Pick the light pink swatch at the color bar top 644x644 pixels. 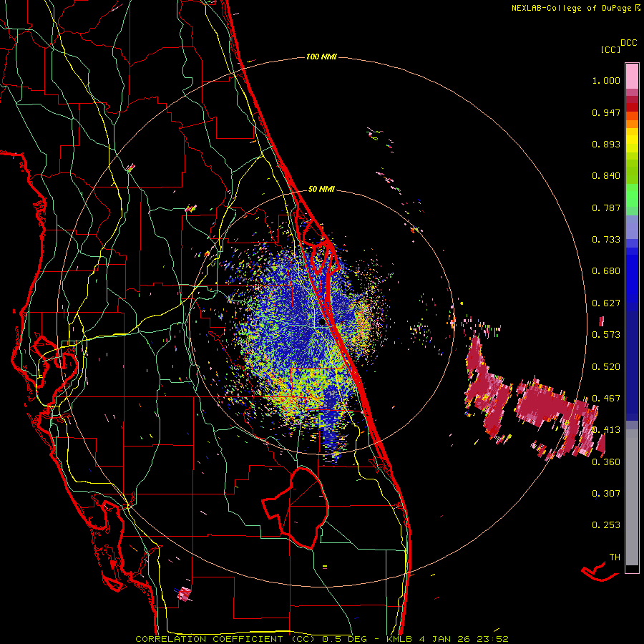tap(632, 76)
